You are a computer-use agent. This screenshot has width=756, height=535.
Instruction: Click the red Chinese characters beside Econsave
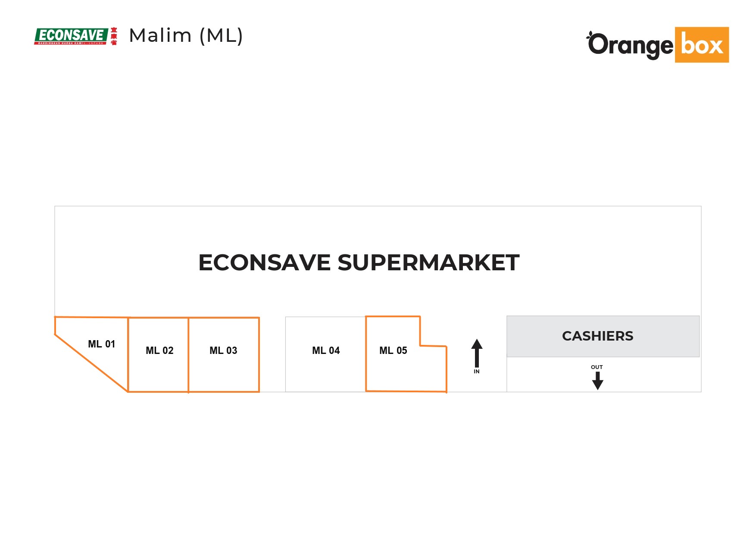[114, 36]
